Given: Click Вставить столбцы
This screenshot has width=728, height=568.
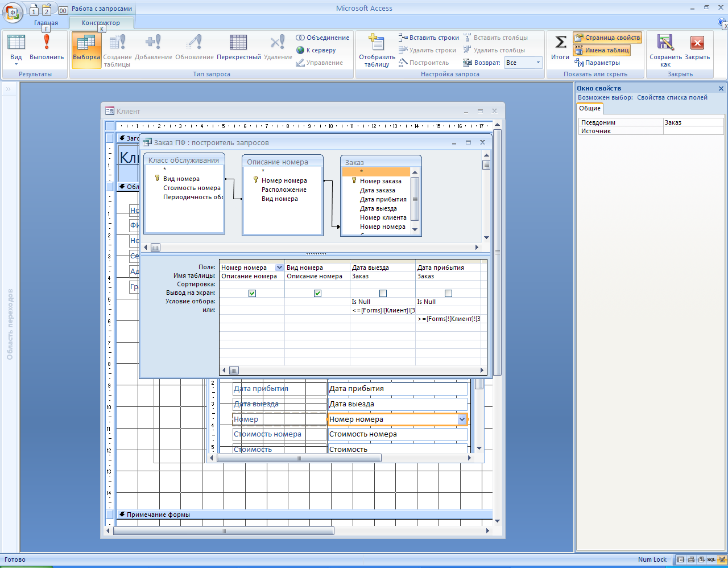Looking at the screenshot, I should [496, 38].
